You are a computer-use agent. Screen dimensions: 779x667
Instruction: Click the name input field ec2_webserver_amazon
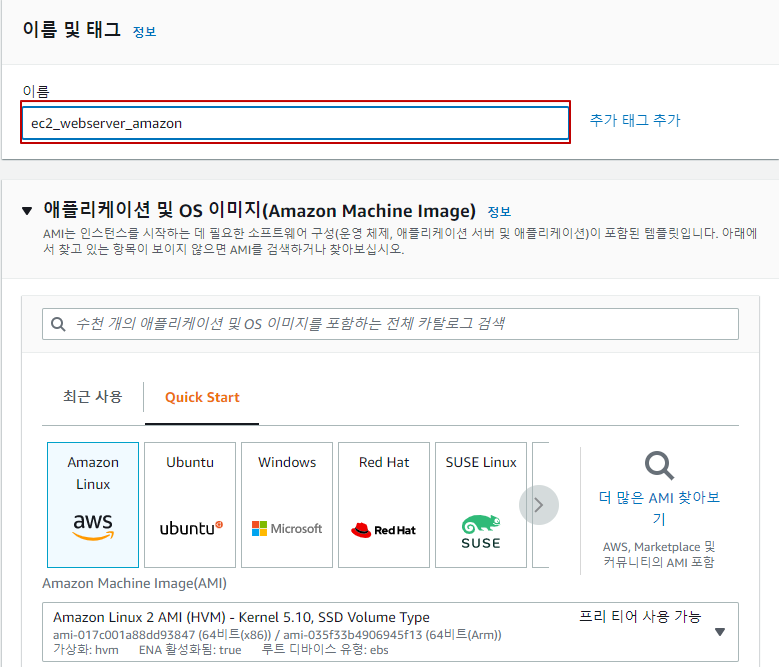[x=295, y=123]
